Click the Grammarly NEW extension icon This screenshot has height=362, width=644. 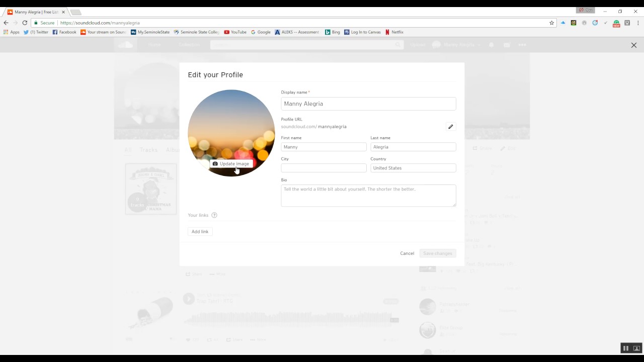tap(616, 23)
